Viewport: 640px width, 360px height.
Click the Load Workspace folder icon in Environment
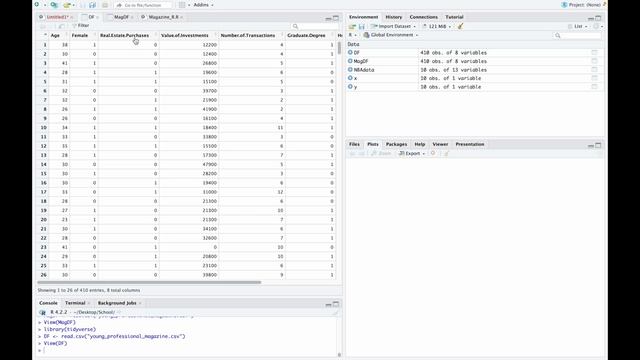352,26
